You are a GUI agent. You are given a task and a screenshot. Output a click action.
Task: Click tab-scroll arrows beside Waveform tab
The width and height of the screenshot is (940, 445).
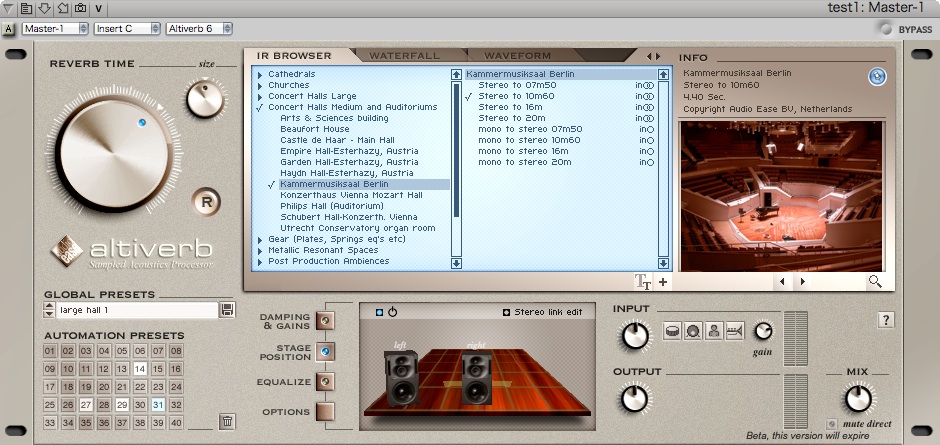[653, 56]
